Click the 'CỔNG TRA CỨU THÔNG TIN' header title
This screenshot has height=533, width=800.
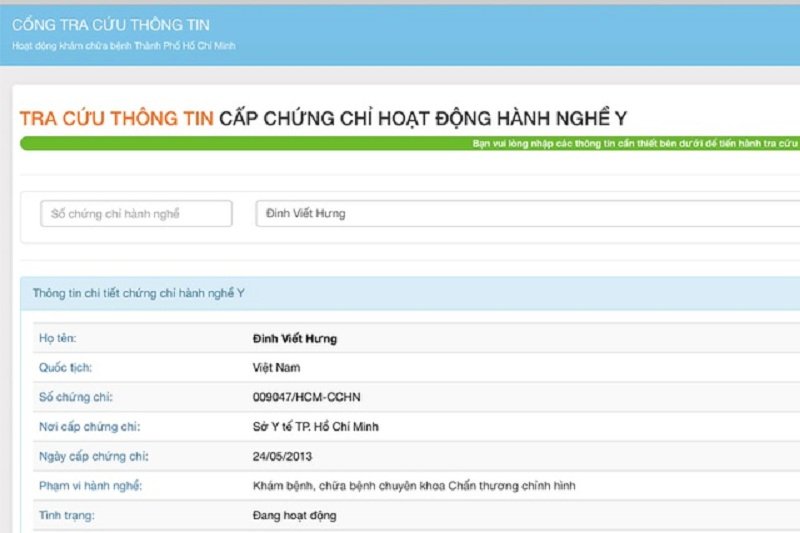point(111,25)
